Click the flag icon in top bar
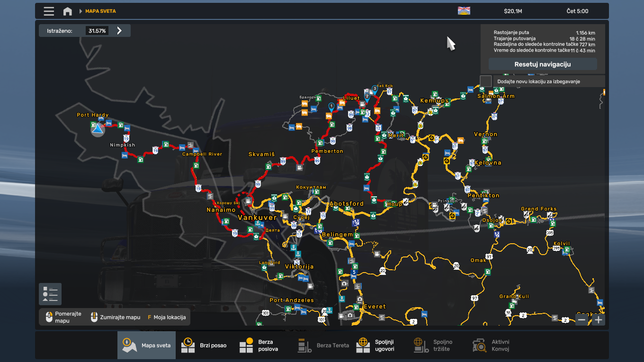Viewport: 644px width, 362px height. [464, 11]
